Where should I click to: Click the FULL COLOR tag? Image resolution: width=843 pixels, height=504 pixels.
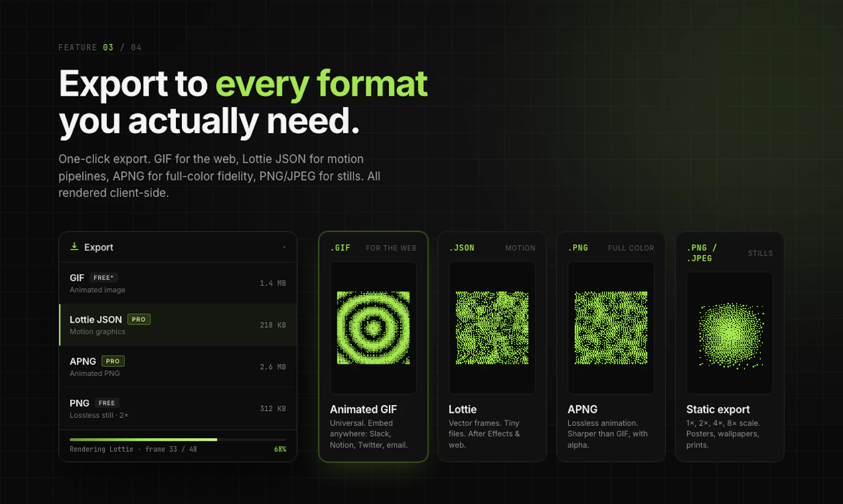(631, 248)
